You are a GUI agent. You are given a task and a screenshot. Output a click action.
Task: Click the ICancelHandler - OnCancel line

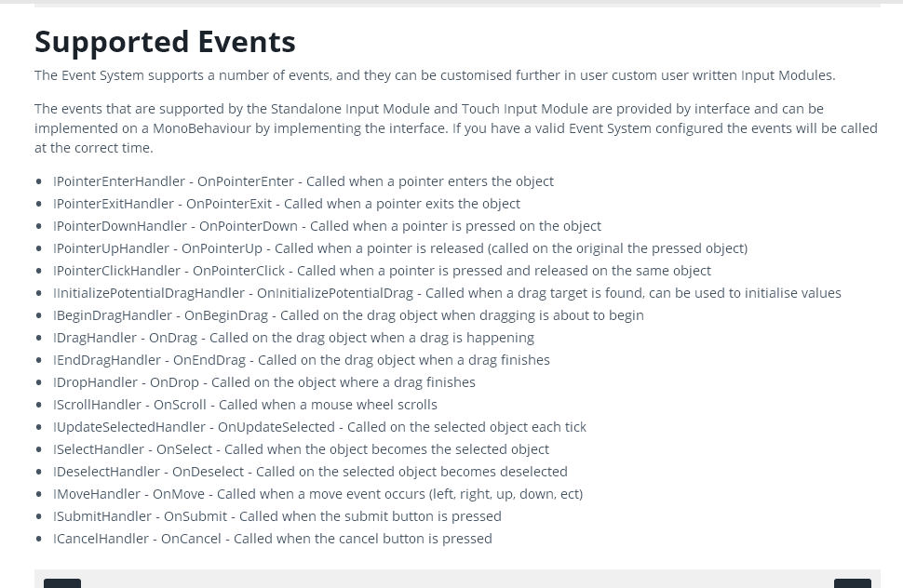click(x=272, y=539)
